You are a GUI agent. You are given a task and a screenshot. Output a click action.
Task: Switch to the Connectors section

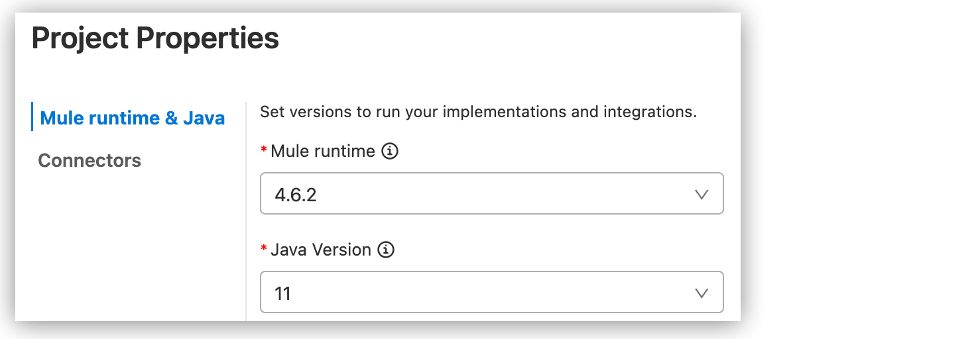click(x=90, y=160)
